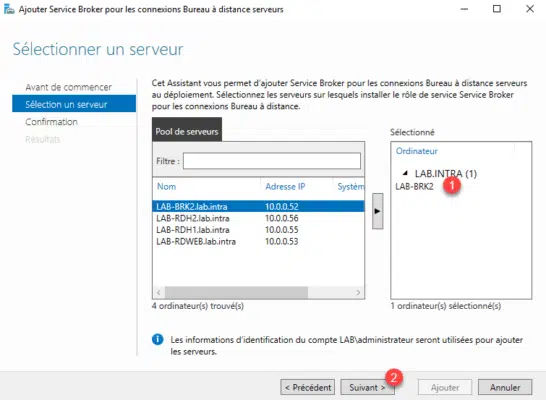Click the blue information icon near the credentials note
This screenshot has height=400, width=546.
(157, 339)
